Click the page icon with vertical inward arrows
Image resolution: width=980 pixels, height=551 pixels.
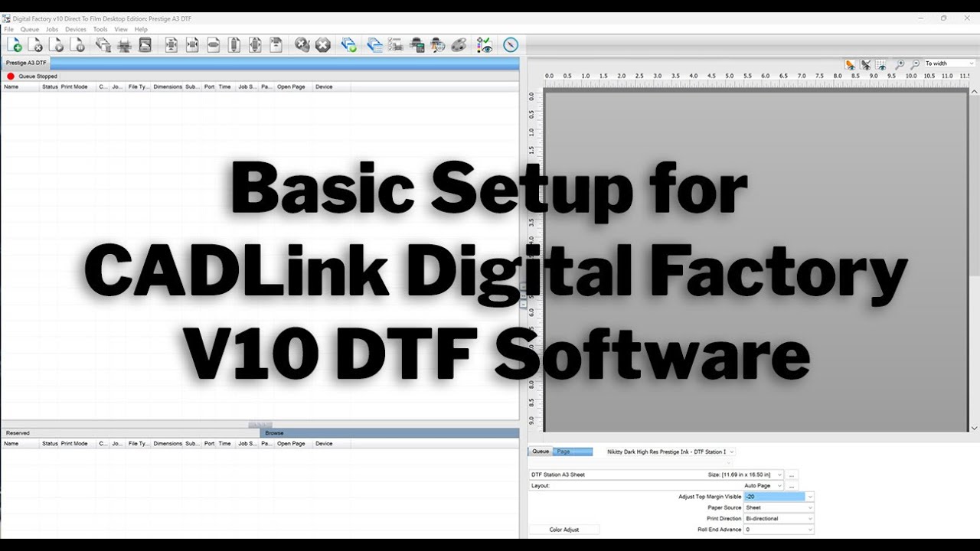click(x=171, y=45)
